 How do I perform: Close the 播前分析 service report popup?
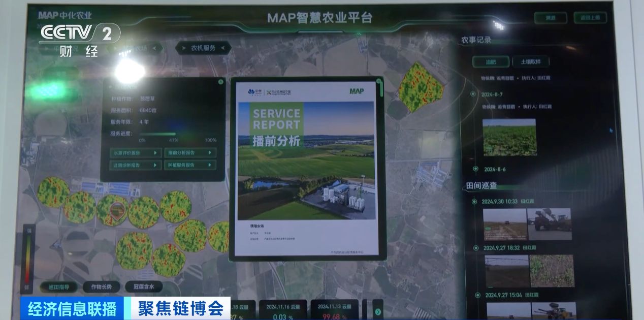[x=378, y=81]
